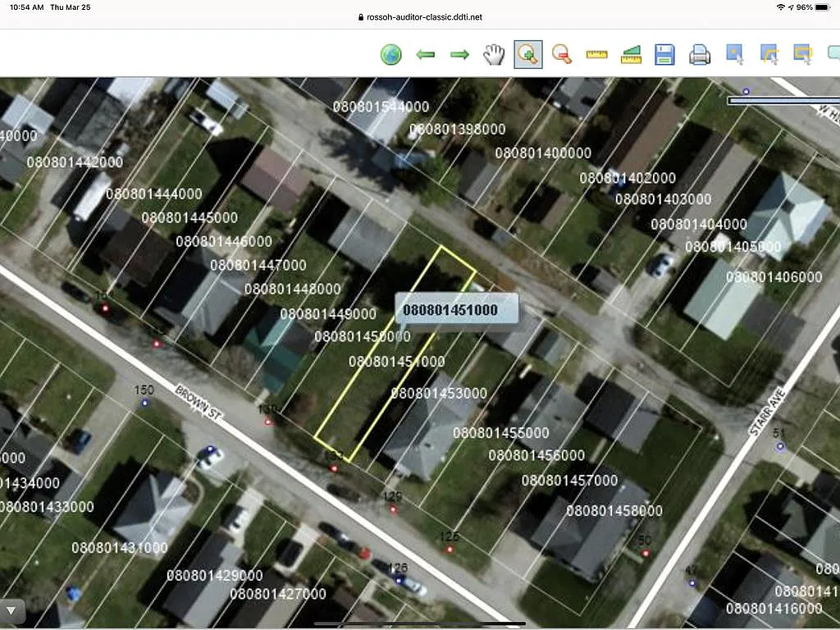
Task: Choose the select-by-line tool
Action: click(x=769, y=55)
